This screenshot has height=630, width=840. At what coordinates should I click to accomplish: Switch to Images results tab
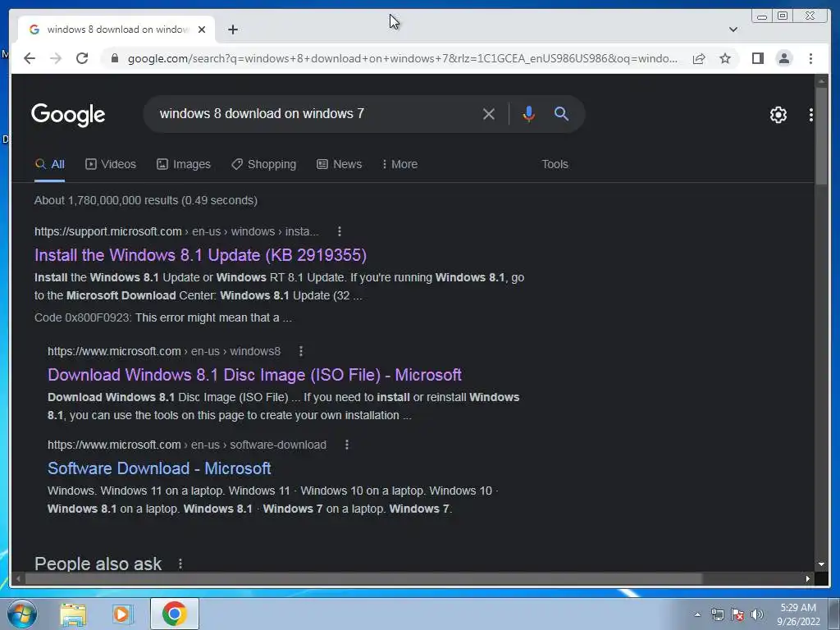183,164
